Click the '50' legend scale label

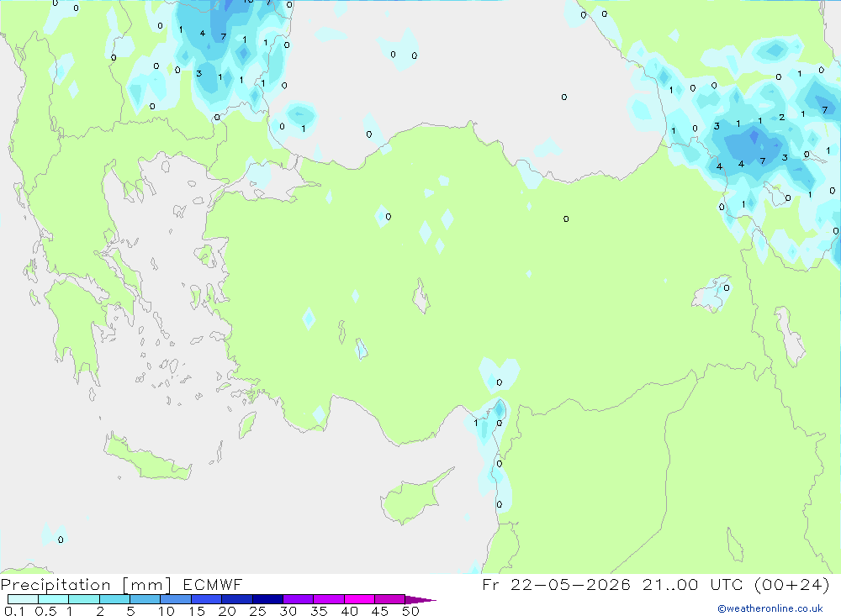pyautogui.click(x=410, y=611)
